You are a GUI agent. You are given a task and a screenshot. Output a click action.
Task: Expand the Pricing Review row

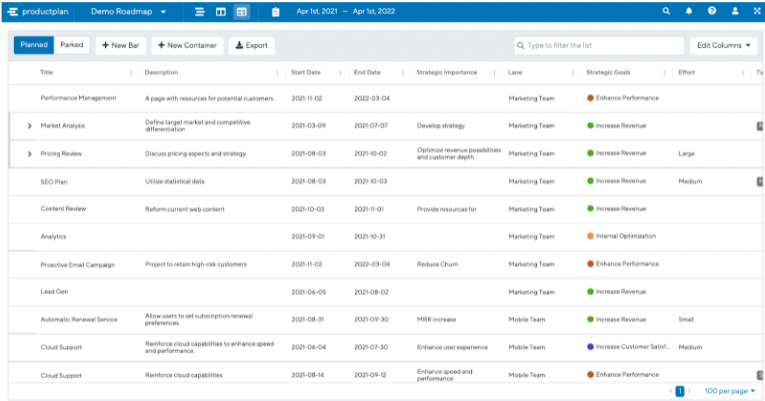click(29, 154)
